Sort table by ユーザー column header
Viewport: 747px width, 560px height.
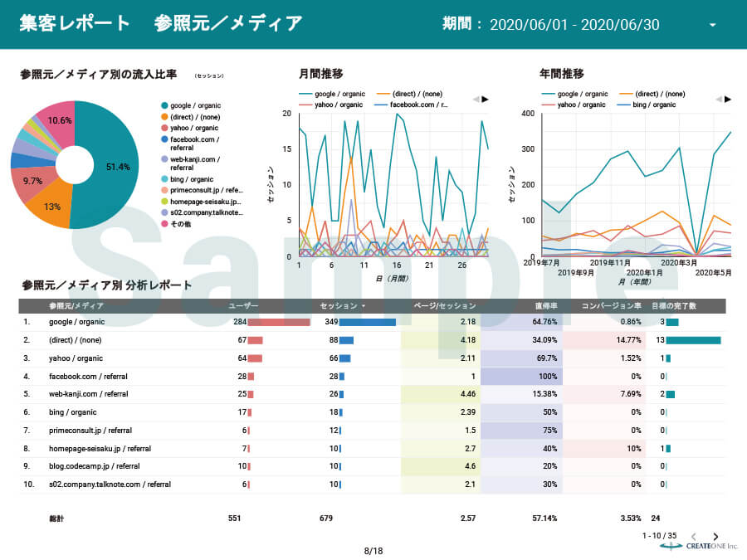pos(243,306)
